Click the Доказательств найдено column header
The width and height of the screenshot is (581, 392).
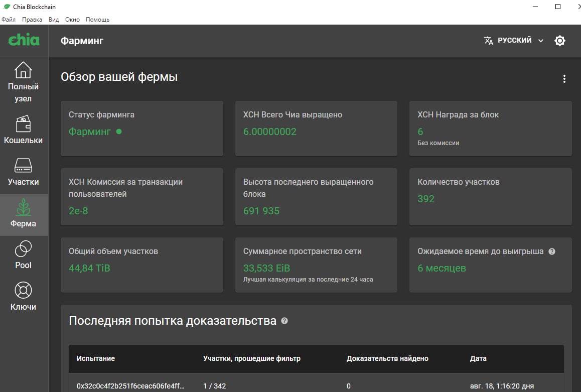[387, 358]
